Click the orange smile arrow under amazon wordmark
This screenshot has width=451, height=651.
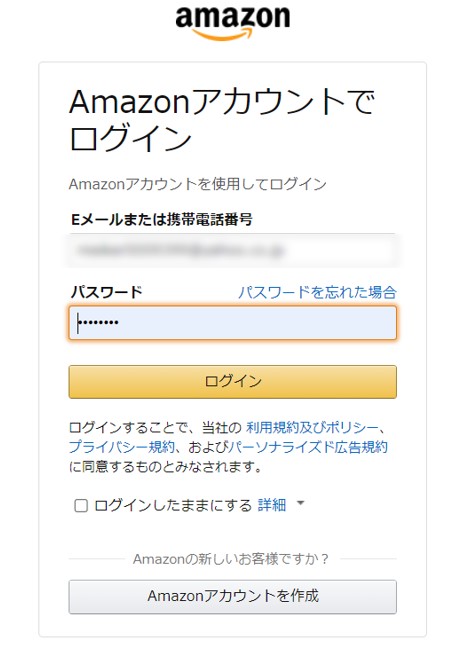pos(224,34)
